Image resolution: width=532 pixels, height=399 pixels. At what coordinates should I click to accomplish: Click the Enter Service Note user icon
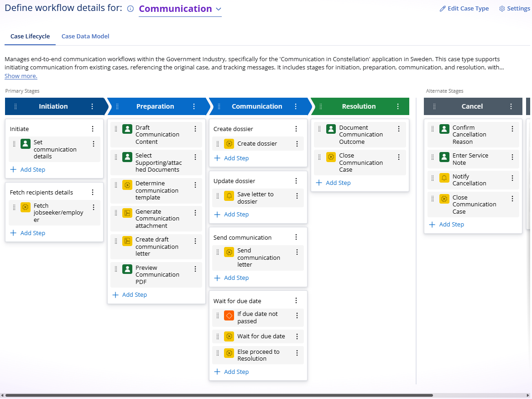click(x=444, y=157)
